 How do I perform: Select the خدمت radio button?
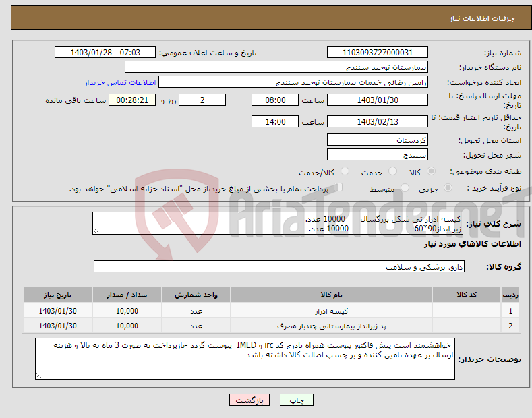click(392, 171)
